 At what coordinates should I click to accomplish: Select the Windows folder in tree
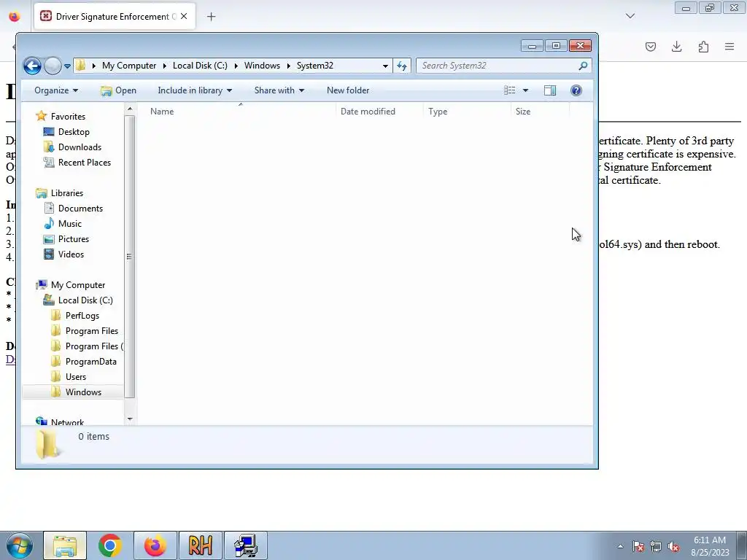83,392
